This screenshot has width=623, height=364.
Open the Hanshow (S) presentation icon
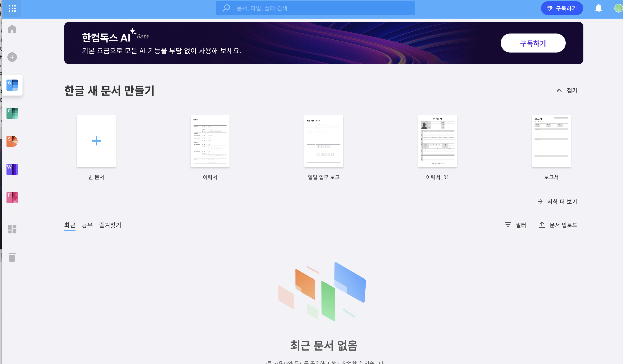click(x=12, y=141)
